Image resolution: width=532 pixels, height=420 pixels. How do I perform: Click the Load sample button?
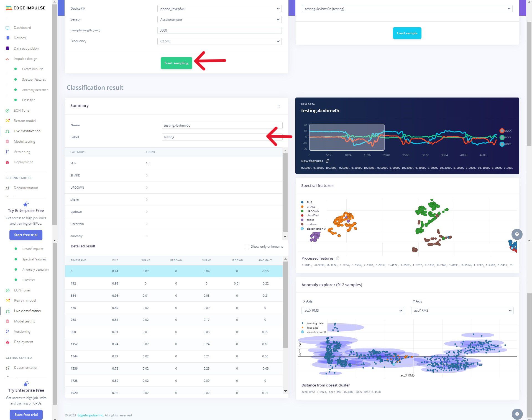(407, 33)
